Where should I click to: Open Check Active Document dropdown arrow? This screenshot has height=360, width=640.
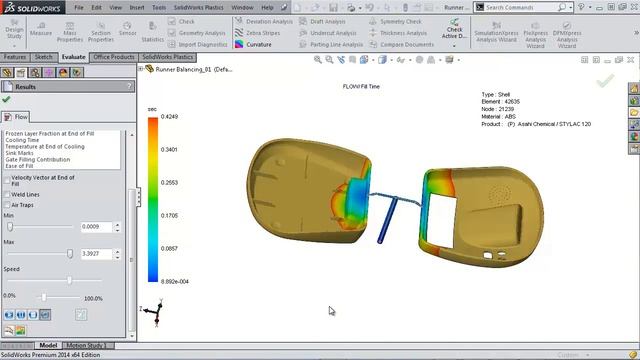454,46
